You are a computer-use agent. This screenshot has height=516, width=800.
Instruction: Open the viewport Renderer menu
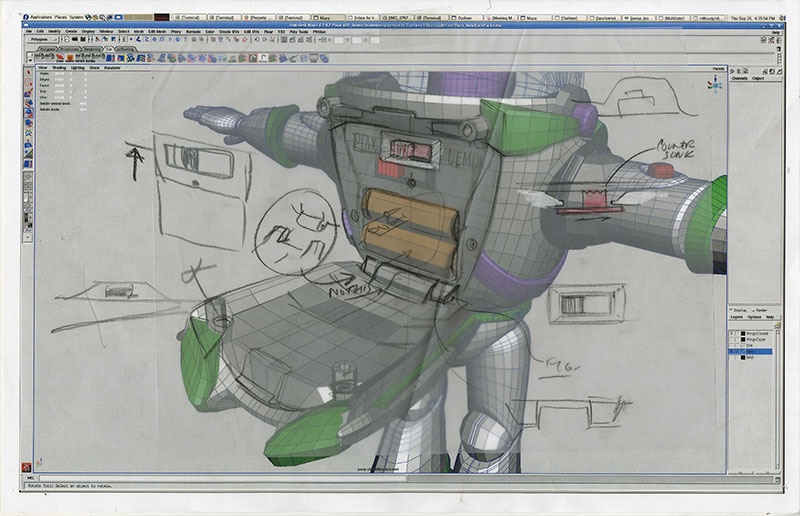(112, 68)
